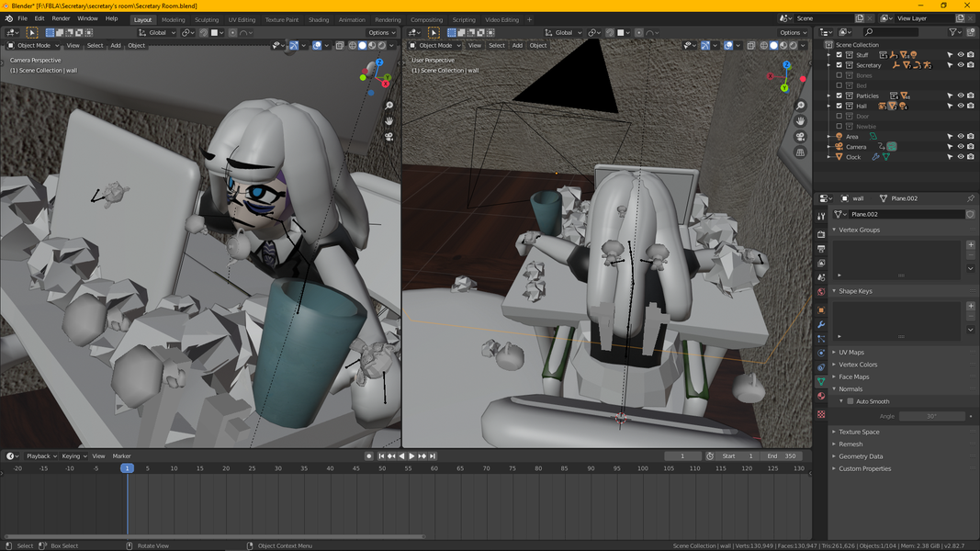This screenshot has height=551, width=980.
Task: Open the Render menu
Action: click(61, 18)
